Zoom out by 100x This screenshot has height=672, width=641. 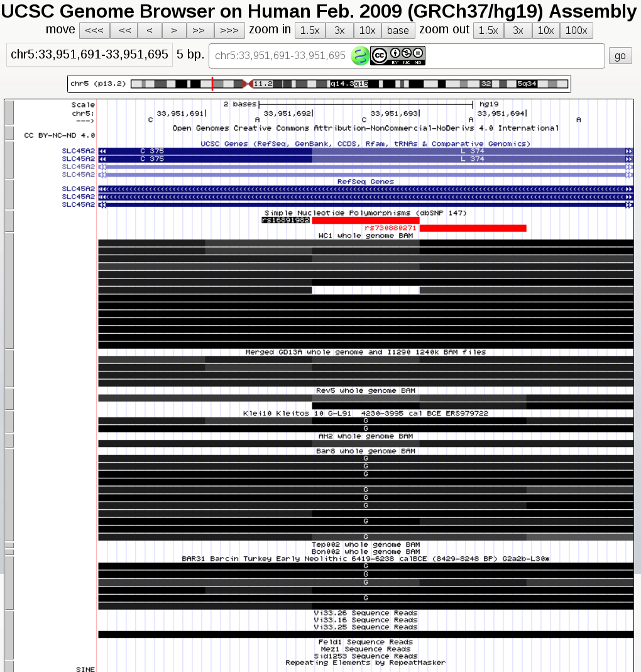[x=576, y=30]
